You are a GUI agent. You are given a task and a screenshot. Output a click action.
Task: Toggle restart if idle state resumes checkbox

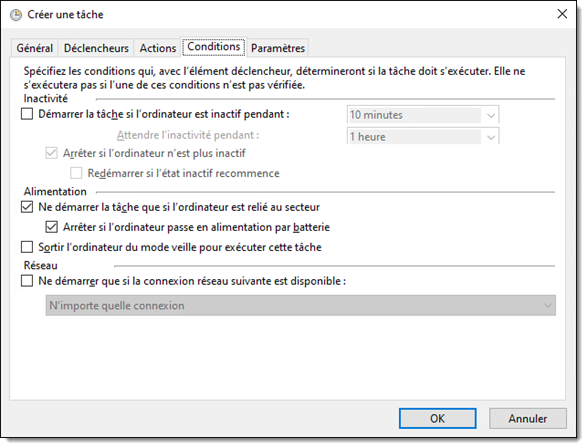[76, 173]
